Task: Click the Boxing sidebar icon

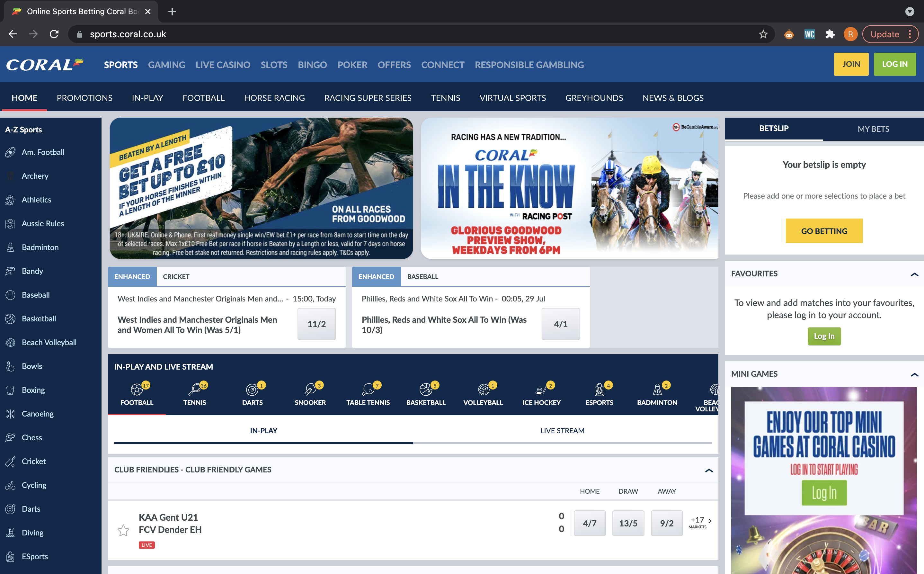Action: tap(10, 390)
